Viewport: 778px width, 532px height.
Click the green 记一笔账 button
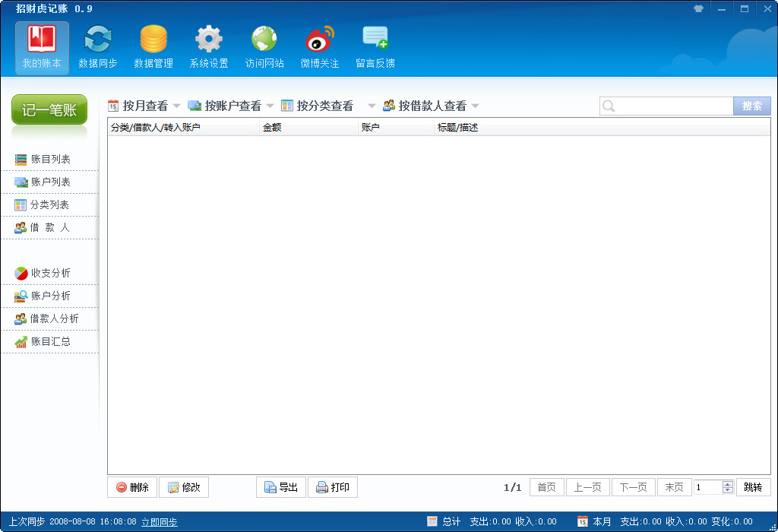click(49, 109)
